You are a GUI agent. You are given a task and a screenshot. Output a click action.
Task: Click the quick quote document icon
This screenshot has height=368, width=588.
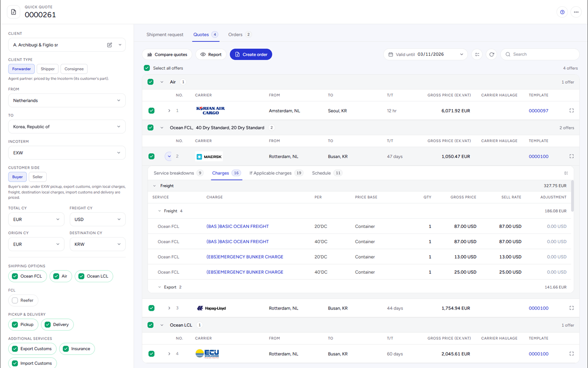[13, 12]
